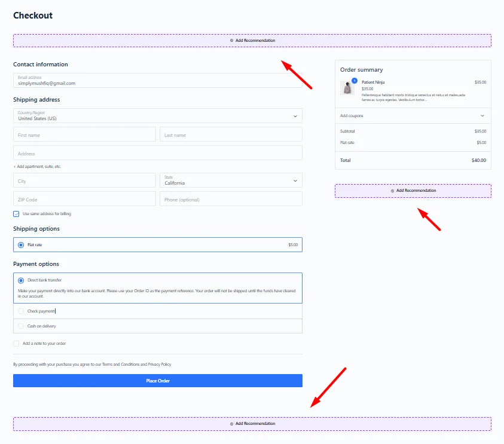Click Add Recommendation above Contact information
504x444 pixels.
(x=252, y=41)
